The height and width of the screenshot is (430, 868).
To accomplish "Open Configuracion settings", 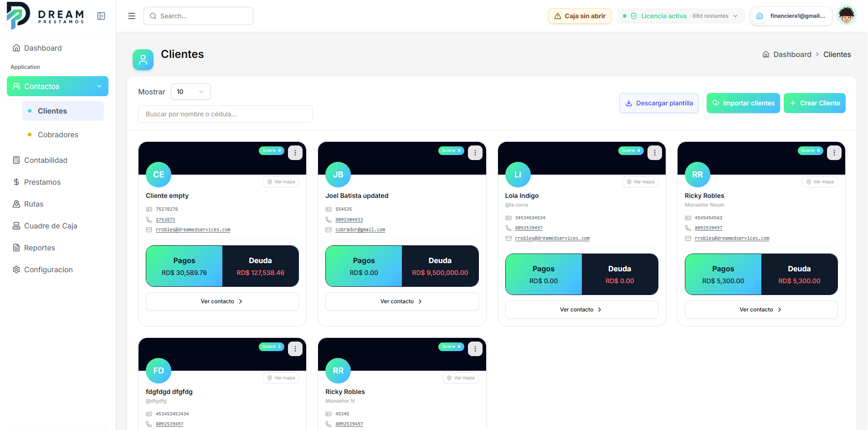I will [58, 269].
